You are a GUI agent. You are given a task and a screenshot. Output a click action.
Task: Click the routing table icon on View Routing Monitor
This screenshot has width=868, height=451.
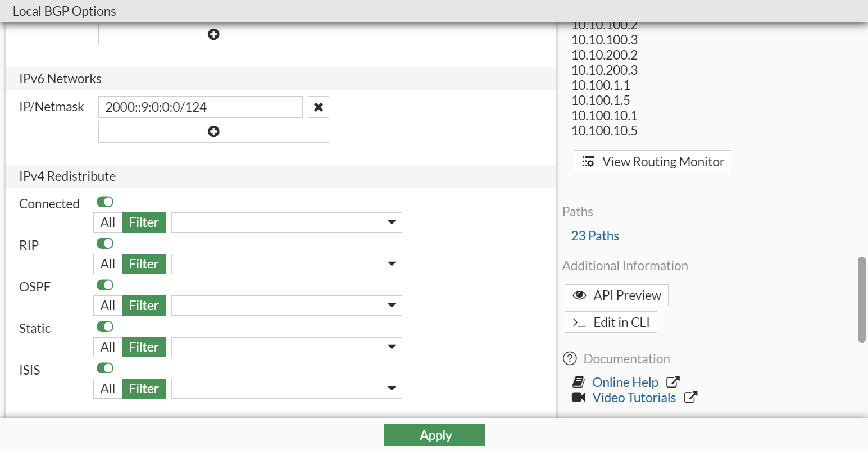point(588,161)
